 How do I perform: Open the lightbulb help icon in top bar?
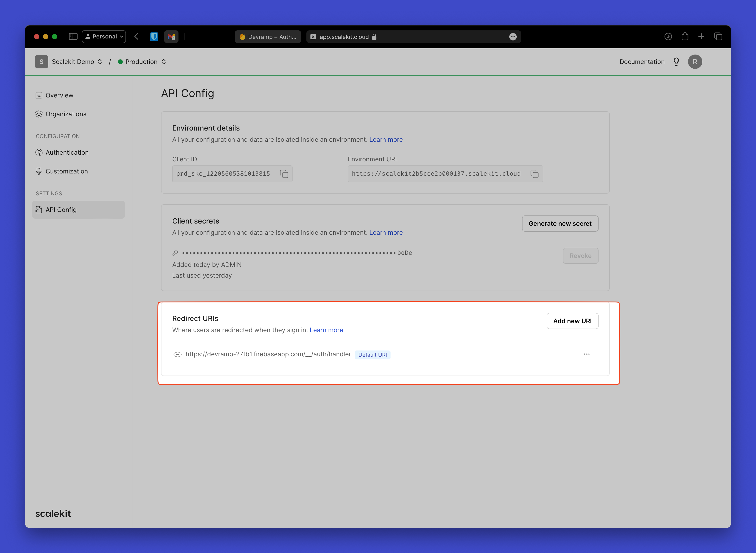(676, 62)
